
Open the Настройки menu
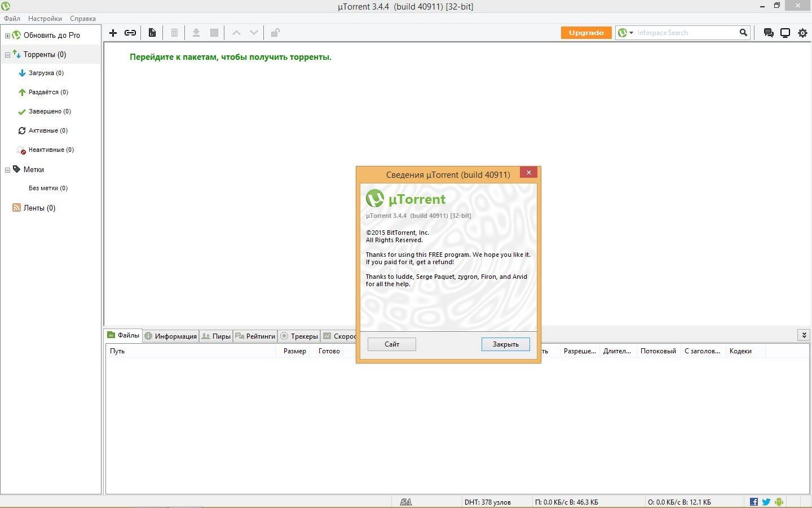(45, 19)
